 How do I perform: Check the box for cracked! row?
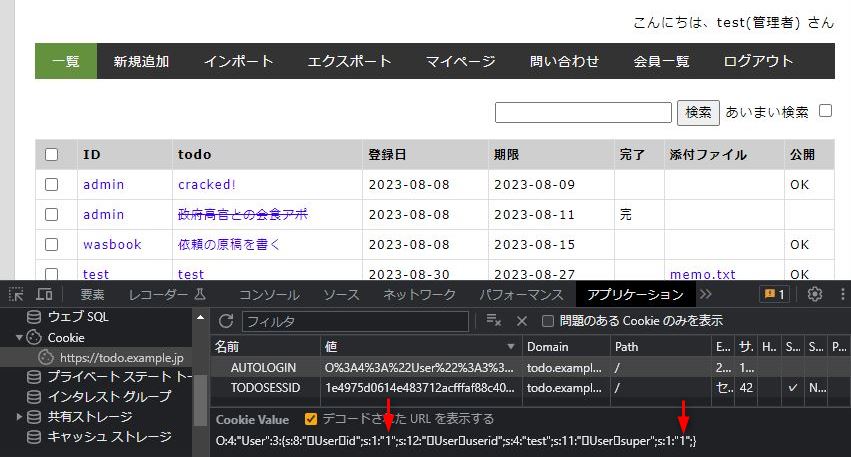52,185
